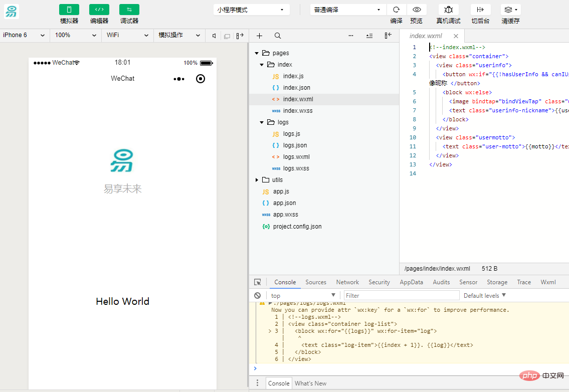Open the iPhone 6 device dropdown
Viewport: 569px width, 392px height.
pyautogui.click(x=24, y=35)
